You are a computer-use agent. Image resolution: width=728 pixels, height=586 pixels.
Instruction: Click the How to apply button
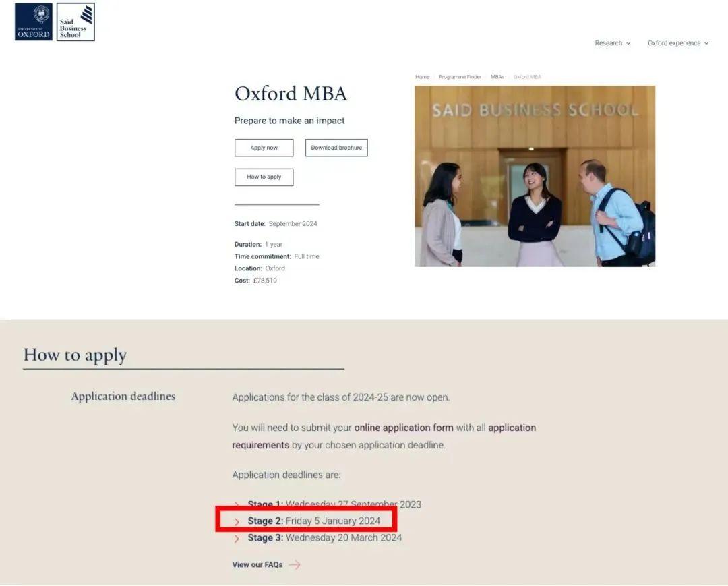(x=264, y=177)
